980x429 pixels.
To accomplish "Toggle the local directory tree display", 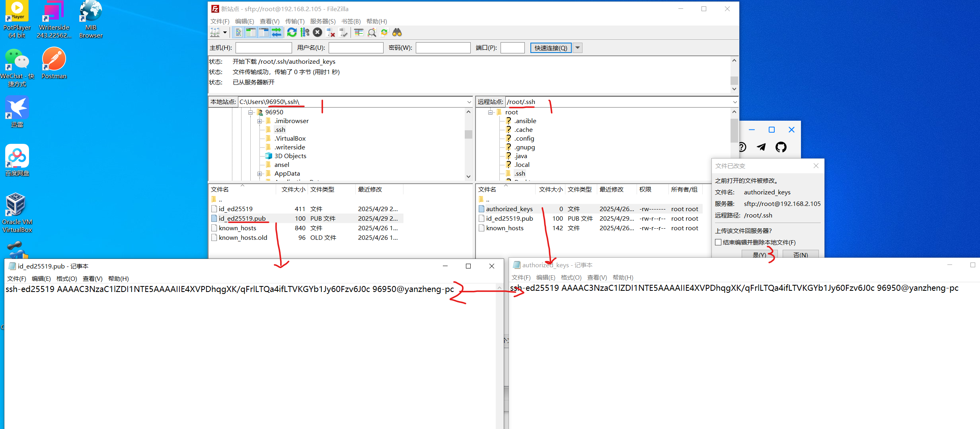I will click(x=251, y=33).
